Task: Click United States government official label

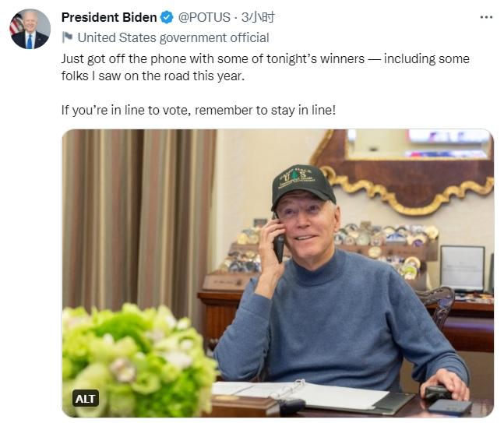Action: (x=173, y=37)
